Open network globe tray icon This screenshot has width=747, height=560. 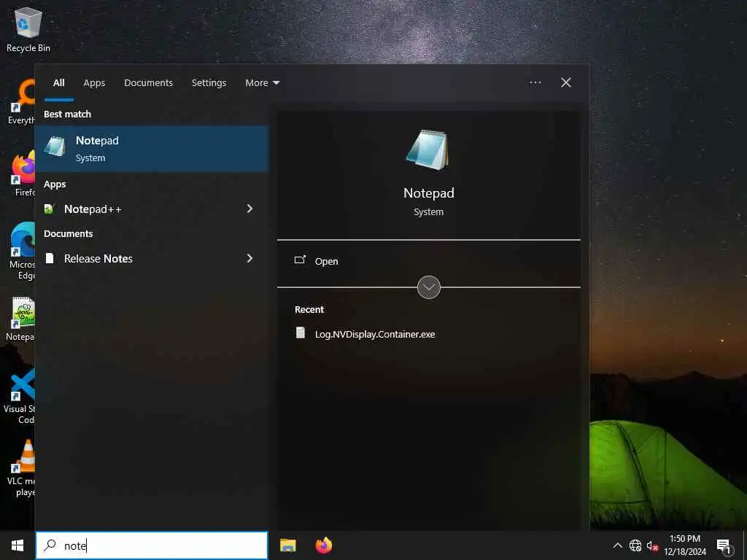pyautogui.click(x=635, y=545)
